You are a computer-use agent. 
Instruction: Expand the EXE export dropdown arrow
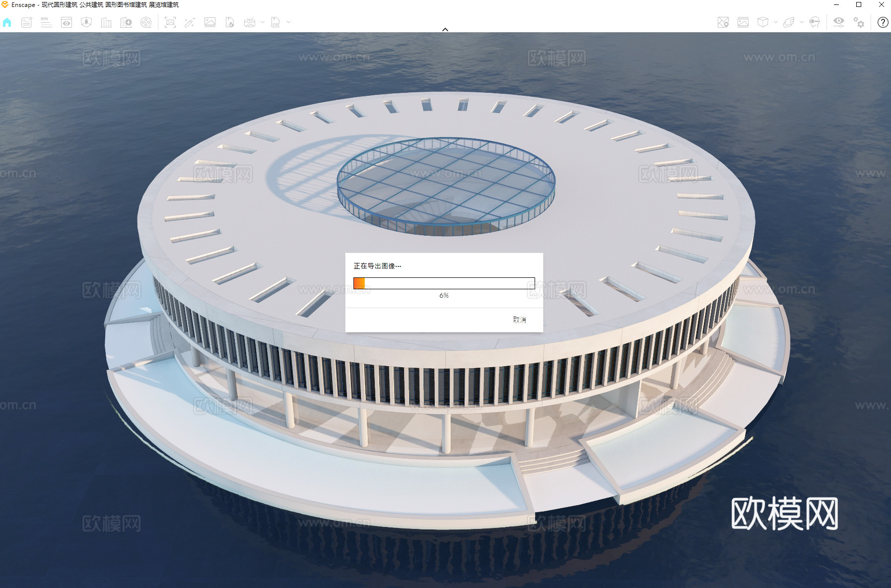coord(288,22)
